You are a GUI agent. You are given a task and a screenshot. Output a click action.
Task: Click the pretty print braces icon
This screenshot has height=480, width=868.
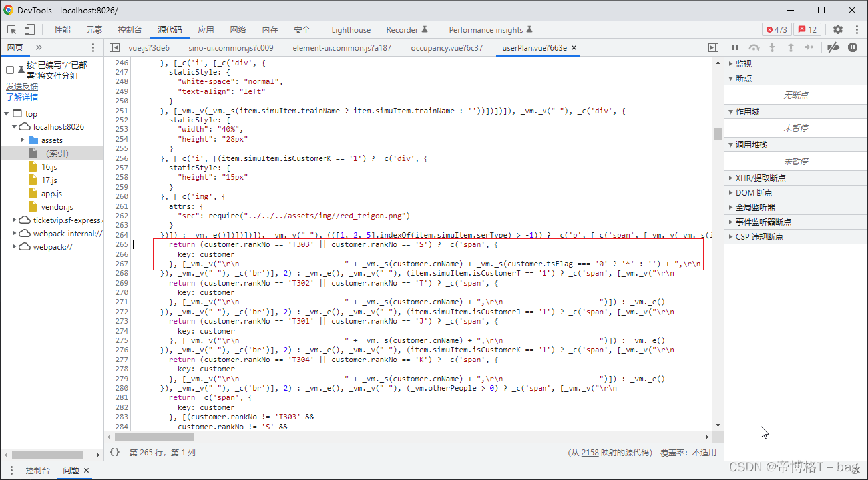[x=114, y=452]
